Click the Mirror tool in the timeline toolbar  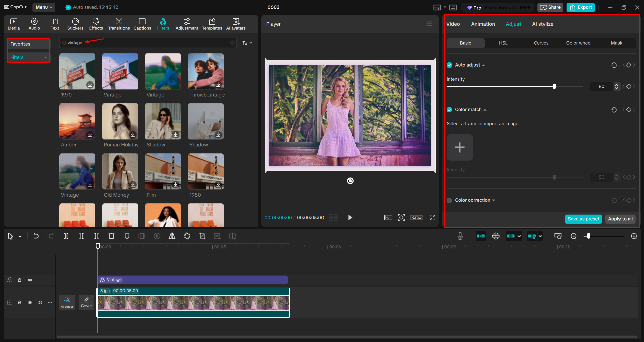pos(172,236)
